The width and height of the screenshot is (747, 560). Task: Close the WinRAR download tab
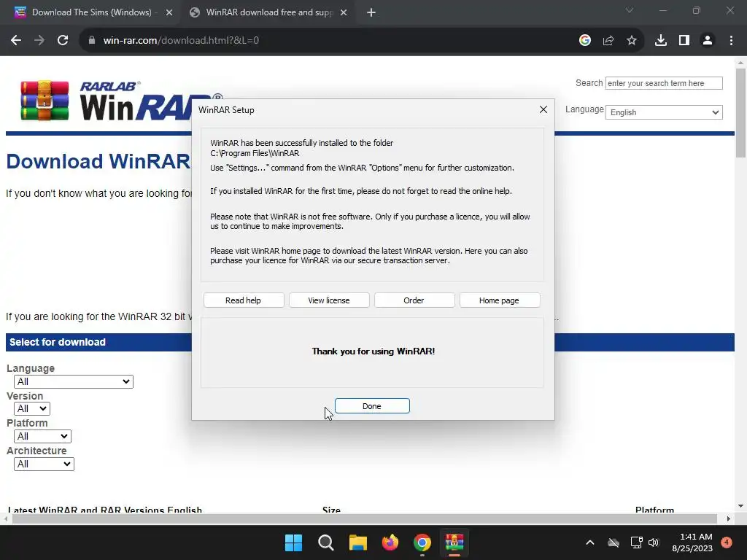pos(344,12)
